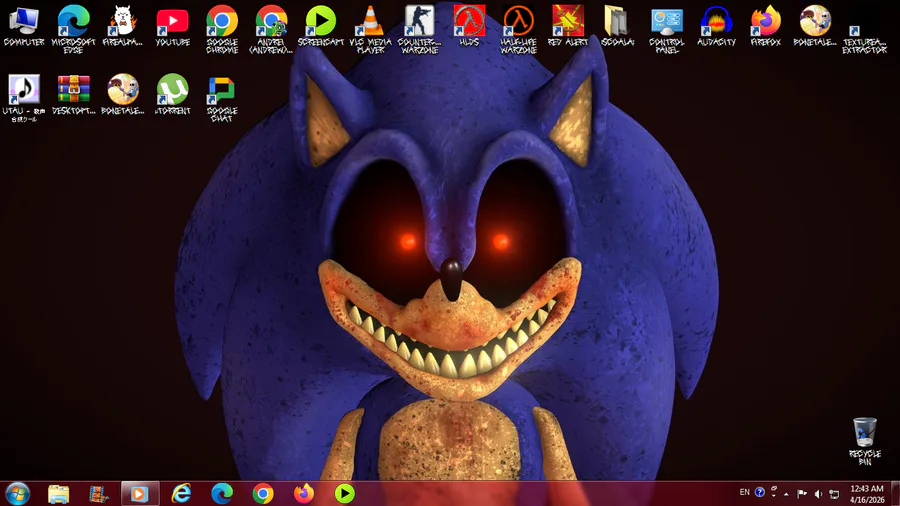The width and height of the screenshot is (900, 506).
Task: Show hidden tray icons with the arrow
Action: tap(786, 494)
